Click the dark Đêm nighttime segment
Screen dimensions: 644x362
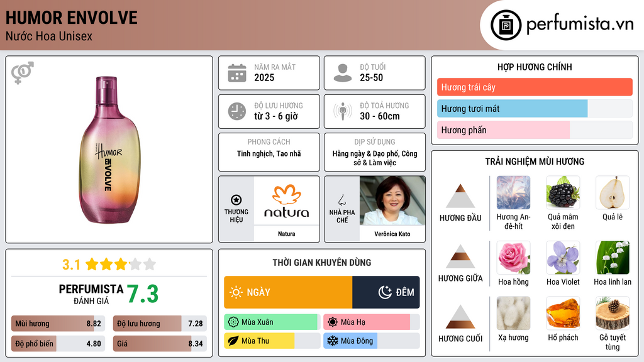[386, 292]
